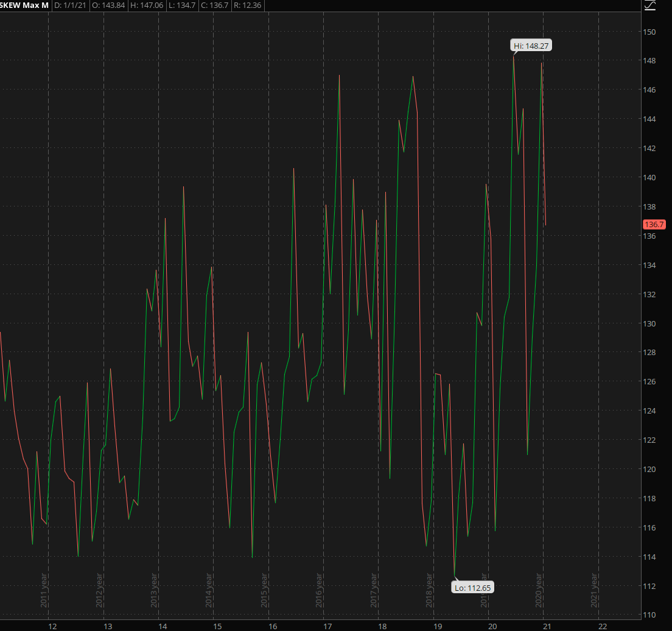
Task: Click the 2016 year vertical marker
Action: tap(320, 591)
